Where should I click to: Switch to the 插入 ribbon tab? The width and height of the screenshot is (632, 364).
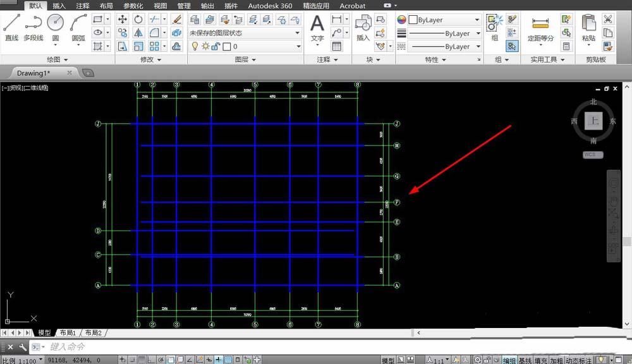pyautogui.click(x=59, y=6)
